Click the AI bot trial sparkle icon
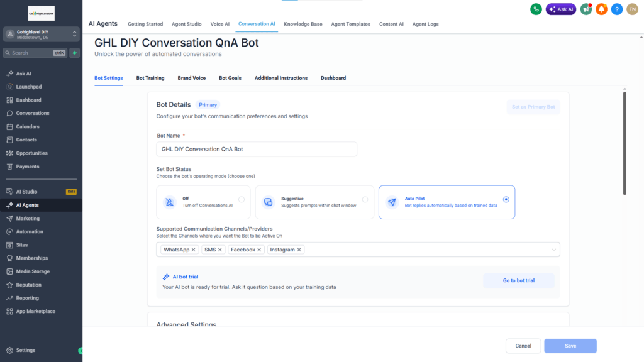Screen dimensions: 644x362 point(166,277)
